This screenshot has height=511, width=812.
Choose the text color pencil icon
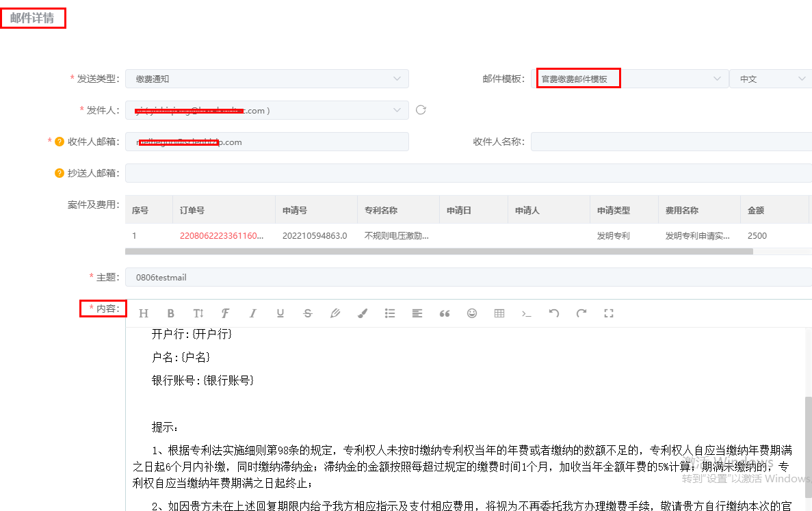point(335,313)
